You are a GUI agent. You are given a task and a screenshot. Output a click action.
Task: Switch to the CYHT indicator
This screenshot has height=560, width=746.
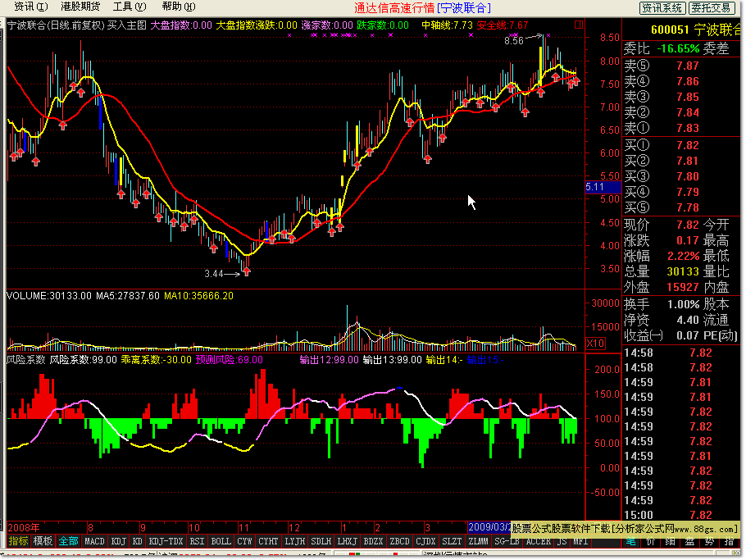coord(268,541)
